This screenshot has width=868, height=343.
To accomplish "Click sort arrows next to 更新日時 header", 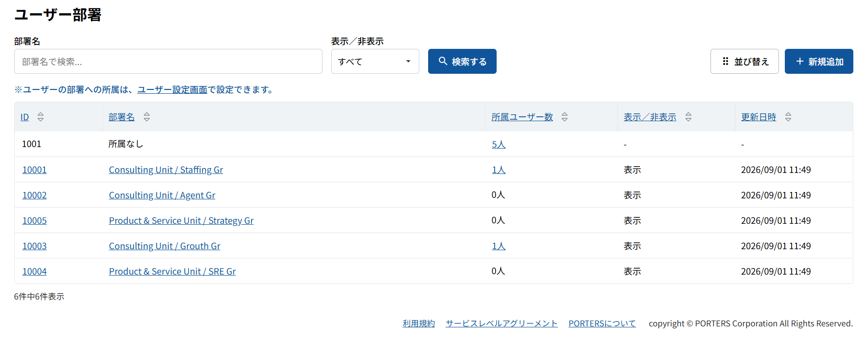I will click(x=788, y=117).
